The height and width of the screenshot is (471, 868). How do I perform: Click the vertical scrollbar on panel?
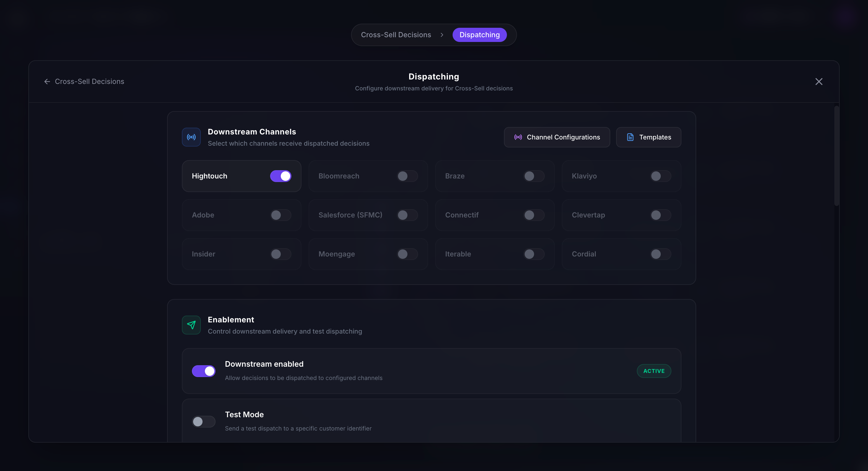pos(836,156)
